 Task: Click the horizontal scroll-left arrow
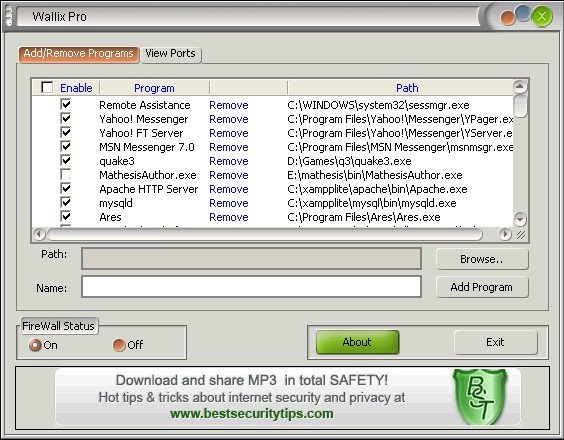point(39,235)
